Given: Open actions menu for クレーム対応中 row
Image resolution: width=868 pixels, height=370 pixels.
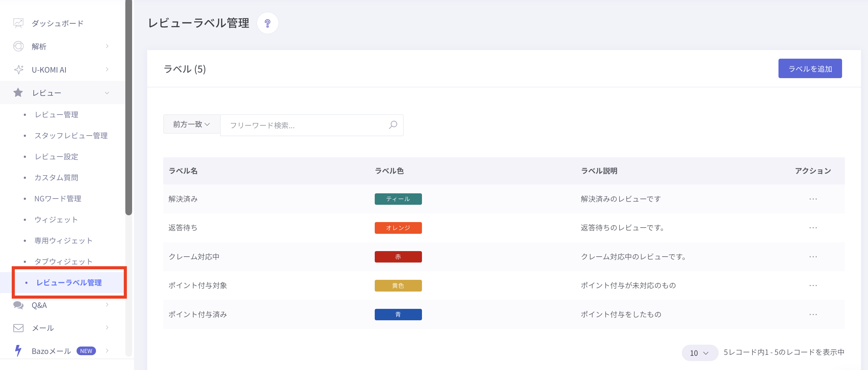Looking at the screenshot, I should pos(813,257).
